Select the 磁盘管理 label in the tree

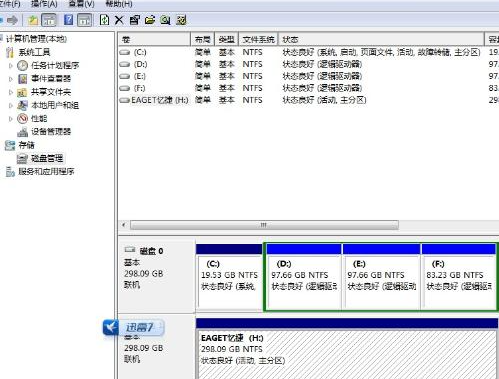coord(47,158)
